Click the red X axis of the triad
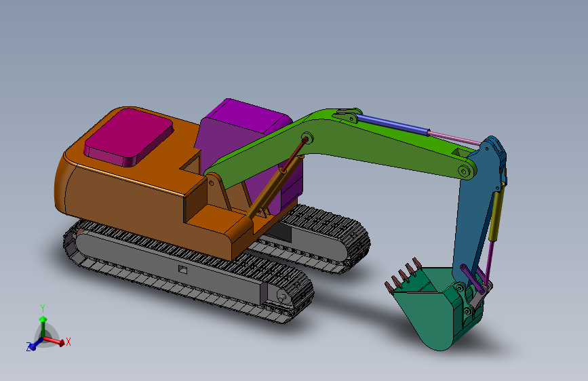Screen dimensions: 588x381 tap(54, 341)
